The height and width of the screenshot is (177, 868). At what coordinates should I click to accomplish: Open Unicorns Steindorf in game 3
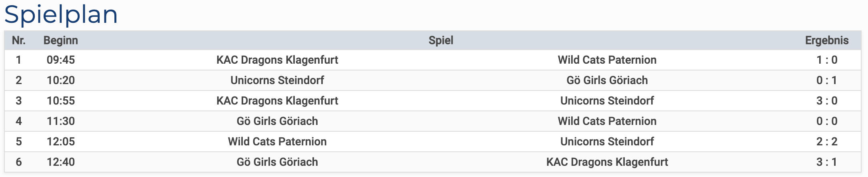click(x=607, y=101)
